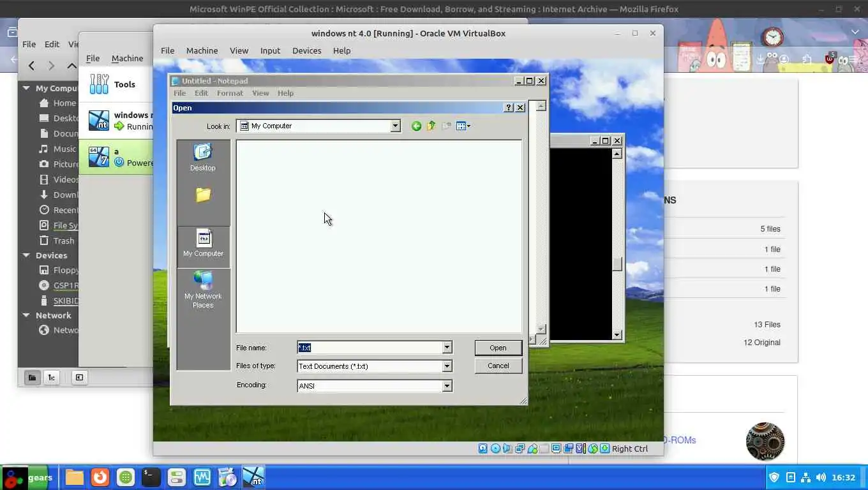Image resolution: width=868 pixels, height=490 pixels.
Task: Open the VirtualBox Input menu
Action: pyautogui.click(x=270, y=50)
